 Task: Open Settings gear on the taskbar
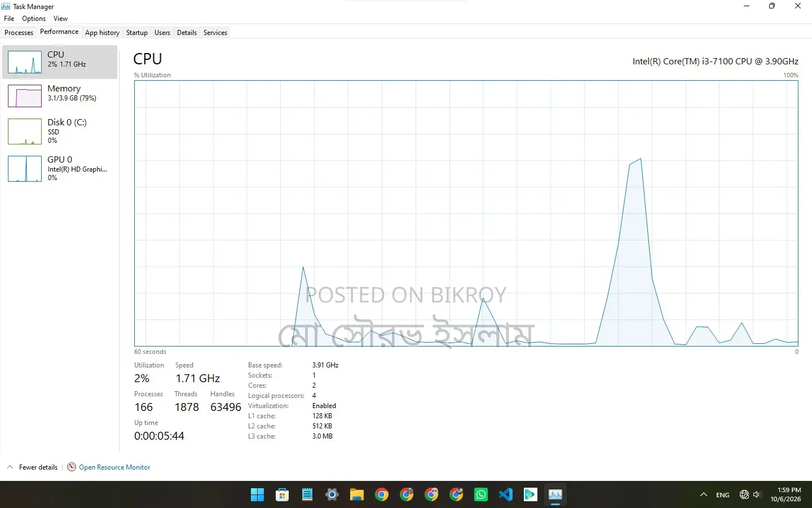pos(332,495)
